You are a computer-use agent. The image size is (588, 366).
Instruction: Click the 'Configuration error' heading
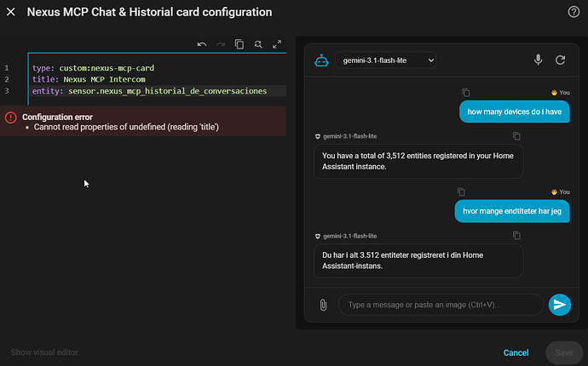pyautogui.click(x=57, y=117)
